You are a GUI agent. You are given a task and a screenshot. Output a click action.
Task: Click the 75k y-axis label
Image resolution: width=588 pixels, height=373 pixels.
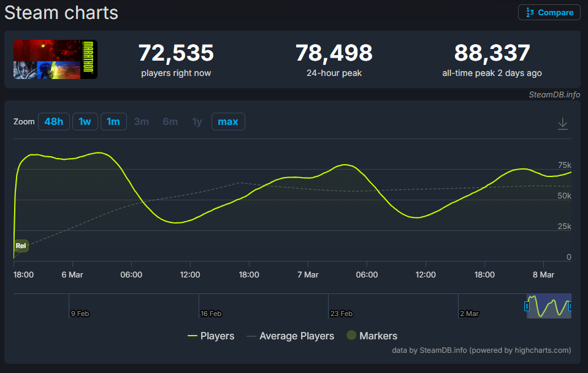[564, 165]
